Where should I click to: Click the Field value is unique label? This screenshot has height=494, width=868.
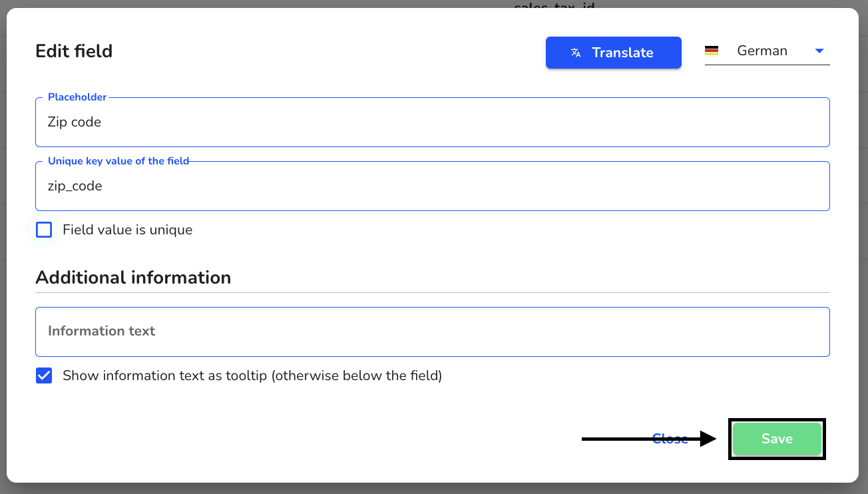click(x=127, y=230)
